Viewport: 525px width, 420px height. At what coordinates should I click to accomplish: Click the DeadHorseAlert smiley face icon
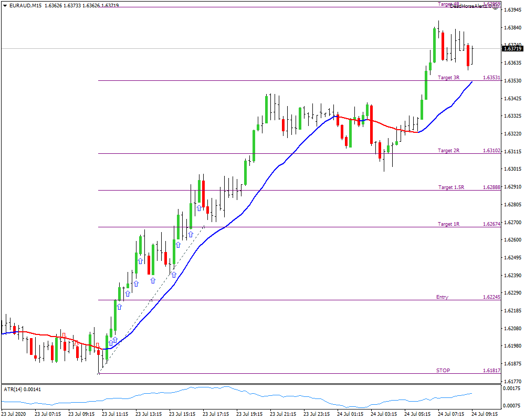(x=496, y=6)
